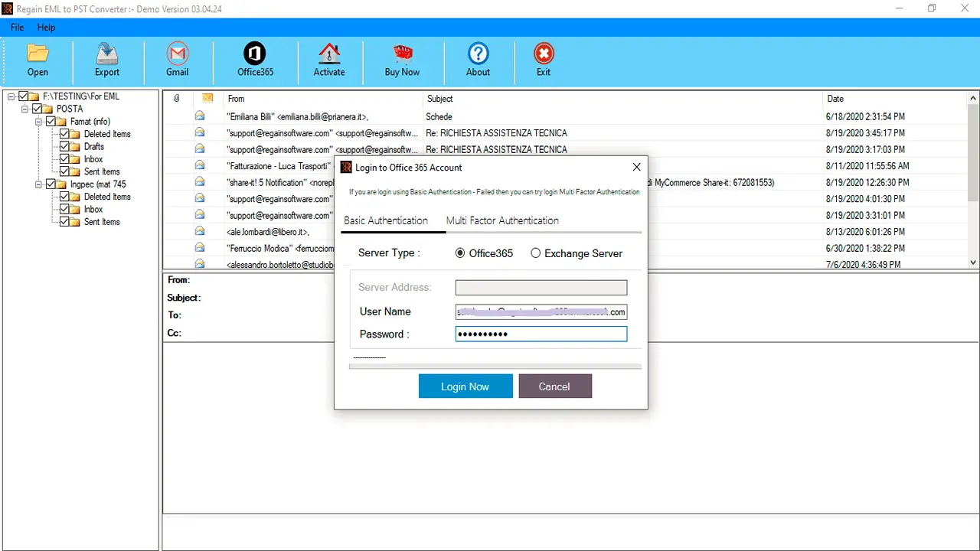Click the Server Address input field
This screenshot has width=980, height=551.
click(x=541, y=288)
